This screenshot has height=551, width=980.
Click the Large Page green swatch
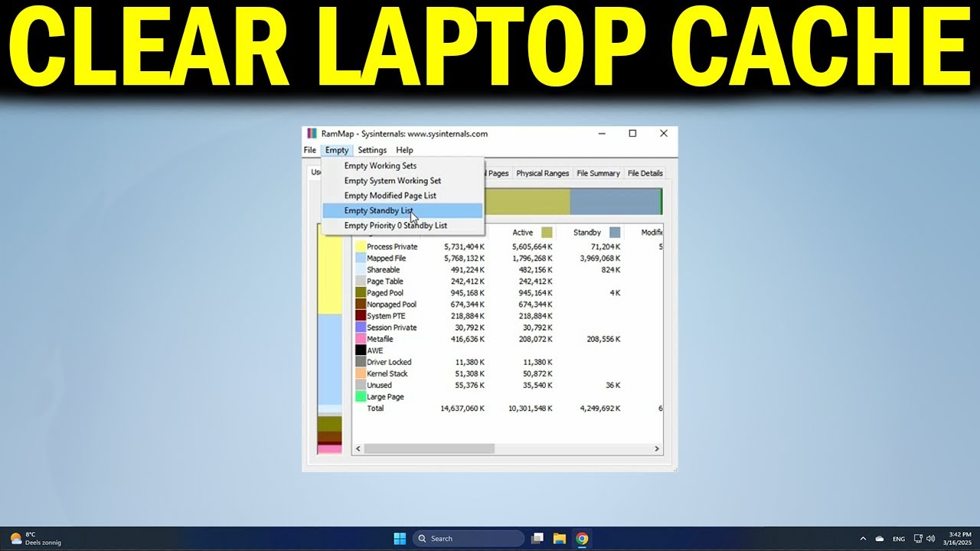(x=361, y=396)
